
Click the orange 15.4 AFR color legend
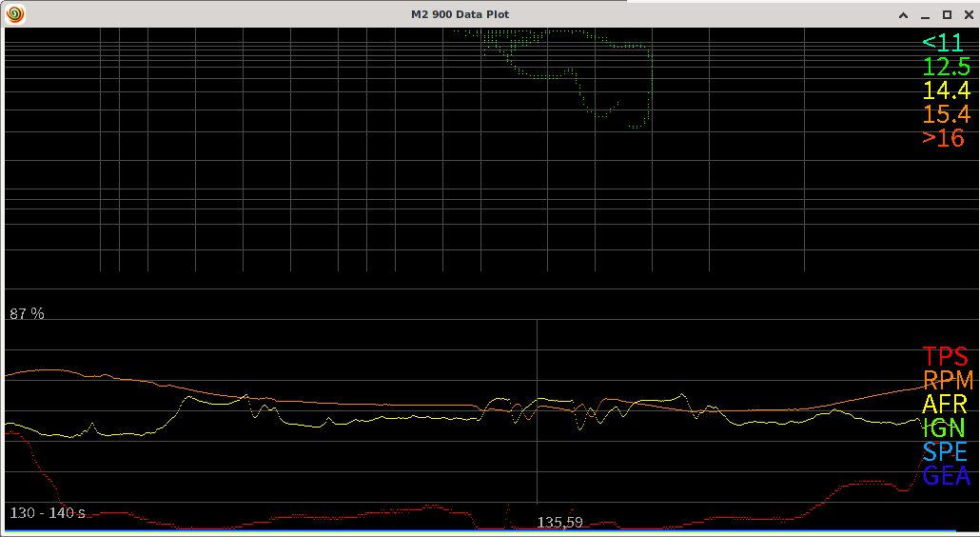coord(946,114)
